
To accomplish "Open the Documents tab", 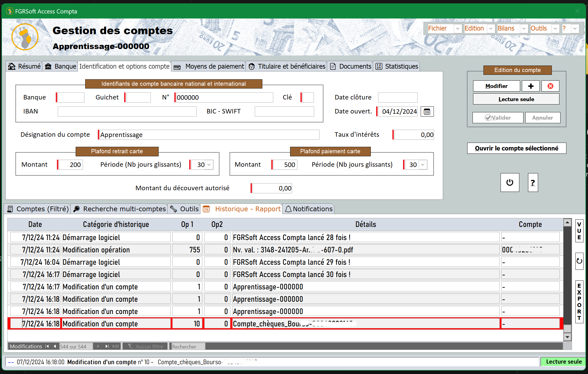I will [350, 66].
